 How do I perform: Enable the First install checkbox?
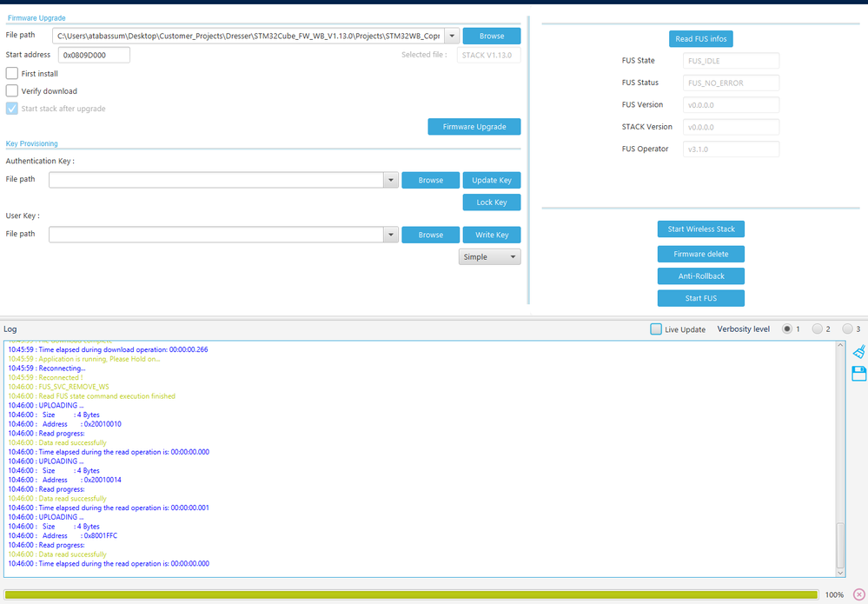11,73
